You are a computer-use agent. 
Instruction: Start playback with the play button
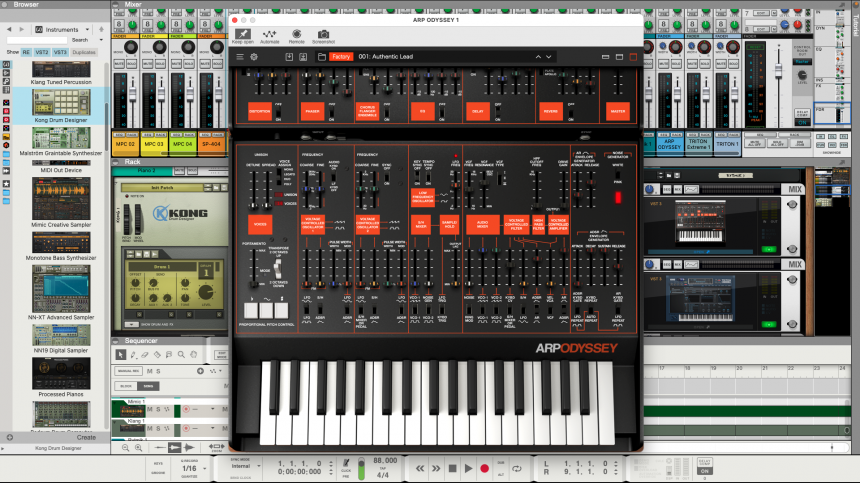click(x=468, y=468)
